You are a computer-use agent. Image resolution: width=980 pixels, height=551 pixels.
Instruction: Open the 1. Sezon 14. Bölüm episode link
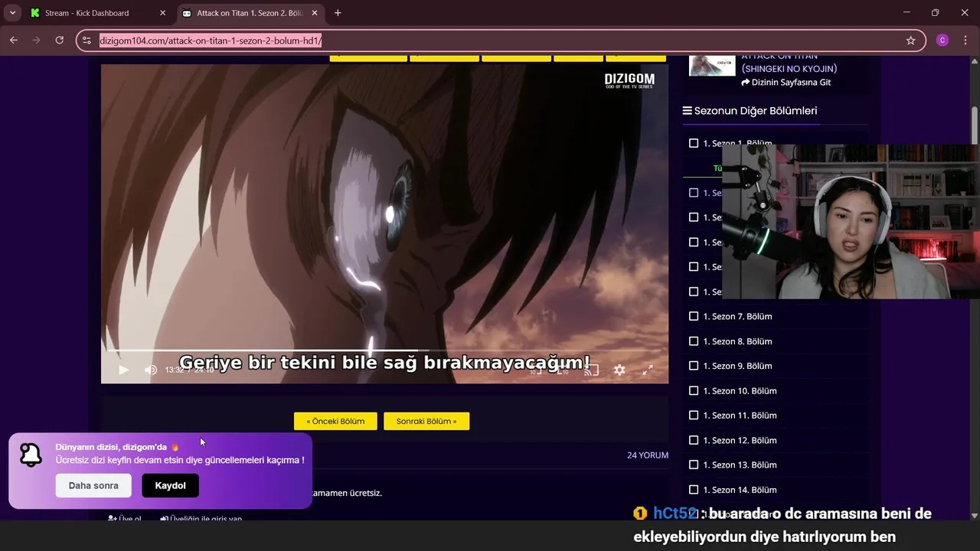pyautogui.click(x=740, y=490)
